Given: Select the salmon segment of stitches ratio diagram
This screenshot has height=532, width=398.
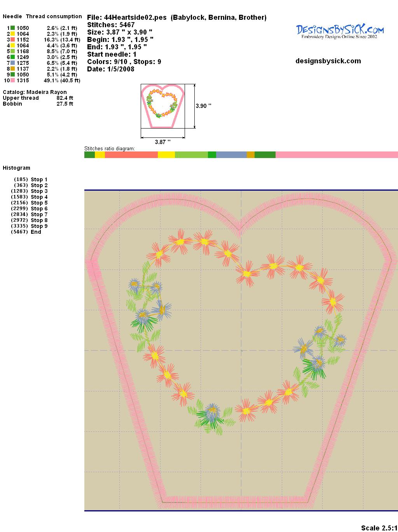Looking at the screenshot, I should pyautogui.click(x=131, y=155).
